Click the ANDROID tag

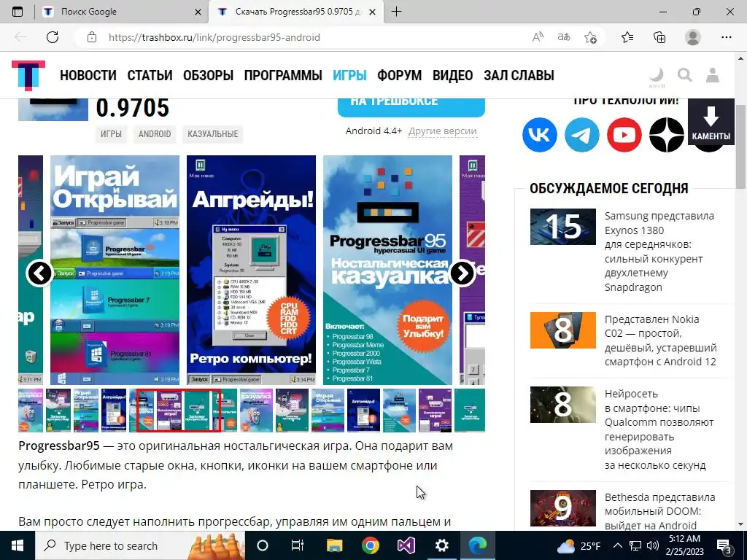point(155,134)
